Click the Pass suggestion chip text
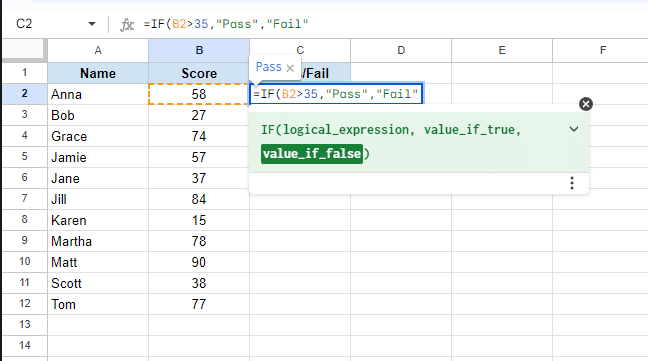This screenshot has width=648, height=361. point(269,67)
